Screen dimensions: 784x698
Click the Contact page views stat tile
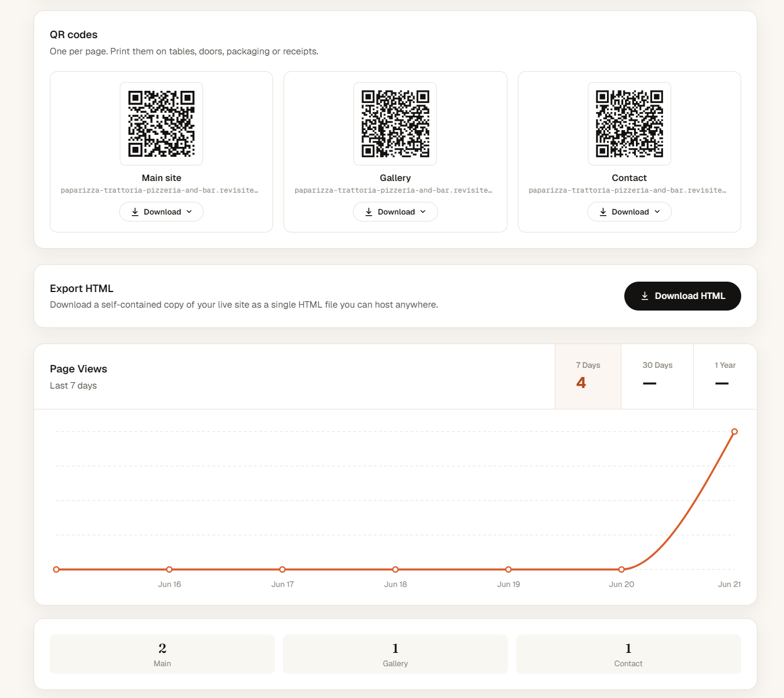628,654
